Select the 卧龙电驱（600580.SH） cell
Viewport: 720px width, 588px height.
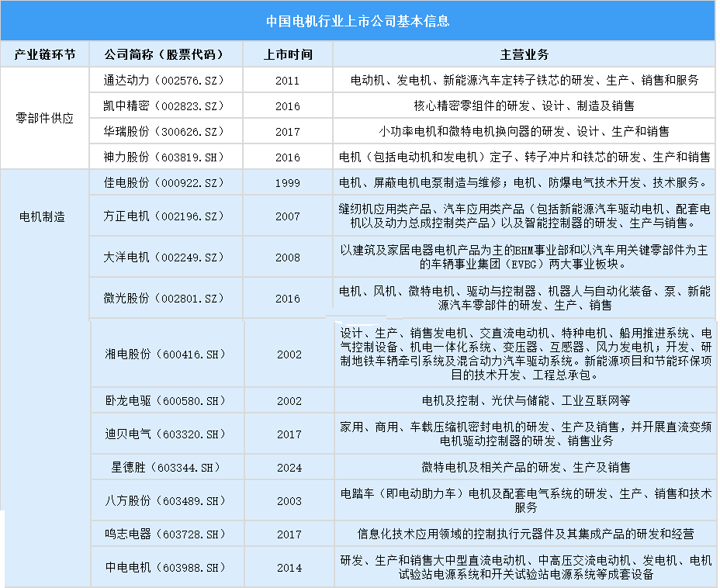click(165, 401)
